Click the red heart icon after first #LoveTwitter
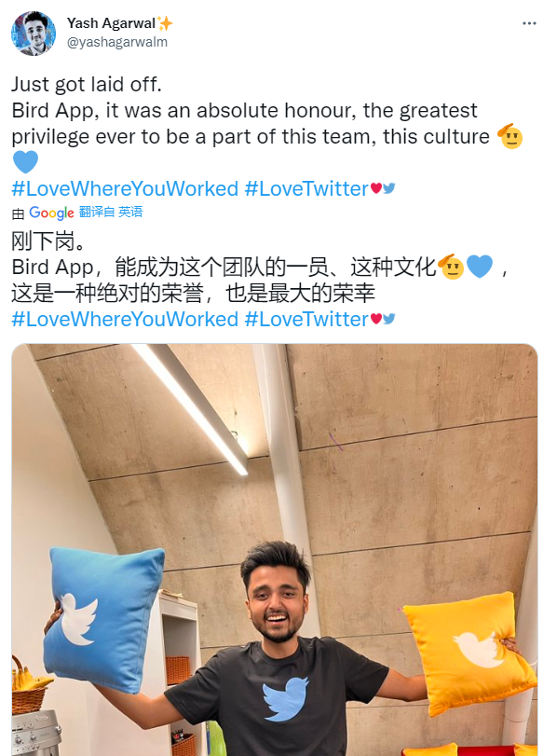Image resolution: width=543 pixels, height=756 pixels. [x=375, y=188]
